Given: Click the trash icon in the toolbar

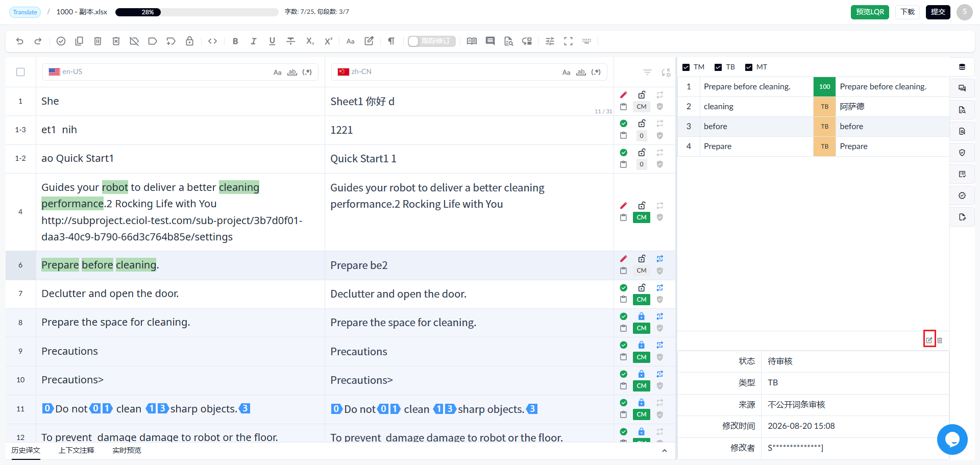Looking at the screenshot, I should click(x=97, y=41).
